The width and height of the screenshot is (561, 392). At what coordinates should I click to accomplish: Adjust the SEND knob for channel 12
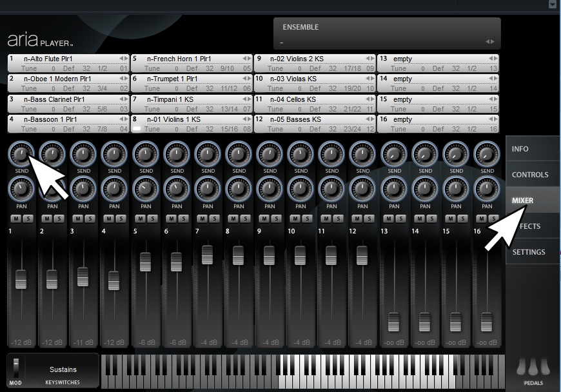click(x=362, y=155)
